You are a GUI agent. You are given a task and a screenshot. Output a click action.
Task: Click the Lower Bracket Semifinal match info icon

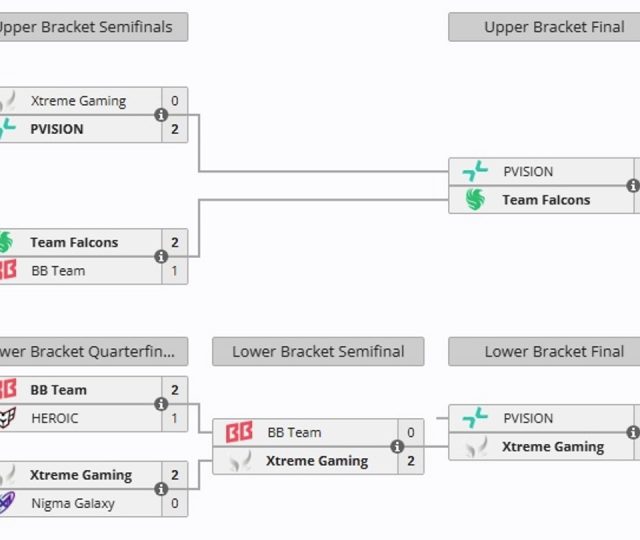[x=397, y=447]
